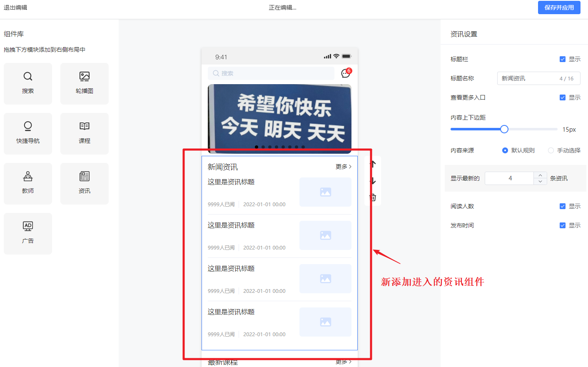Select the 快捷导航 quick navigation component
The width and height of the screenshot is (588, 367).
click(28, 134)
